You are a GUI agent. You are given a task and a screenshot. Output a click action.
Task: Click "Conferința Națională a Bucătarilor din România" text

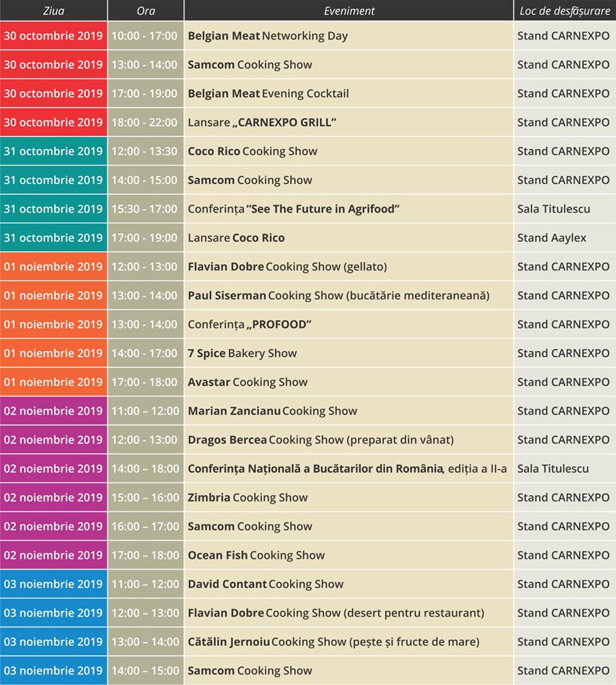315,468
